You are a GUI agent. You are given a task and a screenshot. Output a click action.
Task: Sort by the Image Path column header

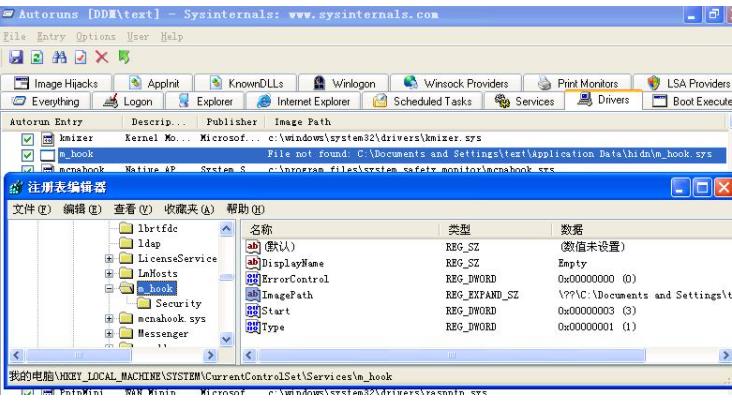point(497,122)
